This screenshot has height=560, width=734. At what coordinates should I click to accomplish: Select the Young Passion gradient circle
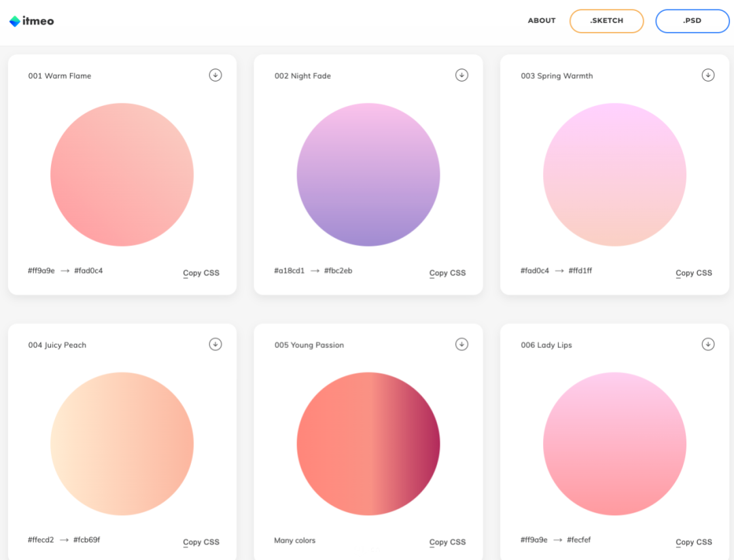pyautogui.click(x=368, y=444)
